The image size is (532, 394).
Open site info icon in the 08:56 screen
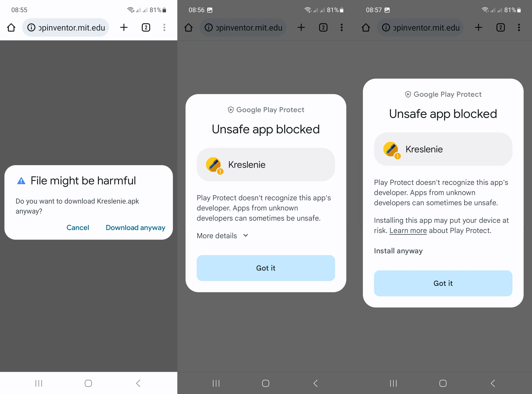coord(209,27)
